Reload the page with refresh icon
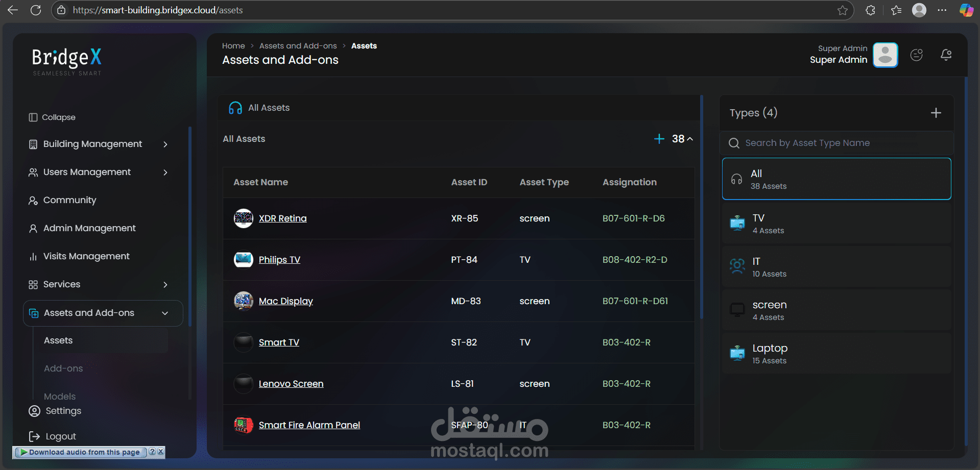This screenshot has height=470, width=980. tap(36, 10)
